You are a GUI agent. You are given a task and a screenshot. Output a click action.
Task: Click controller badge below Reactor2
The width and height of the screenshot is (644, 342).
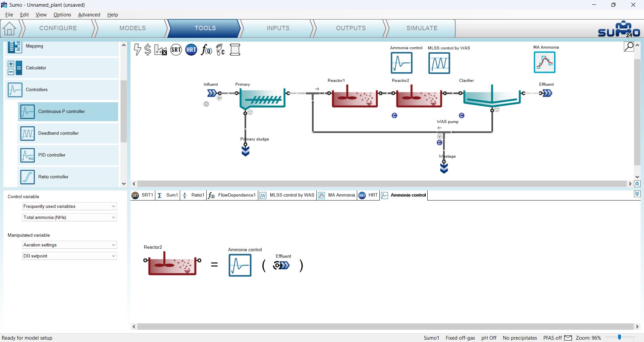(394, 115)
